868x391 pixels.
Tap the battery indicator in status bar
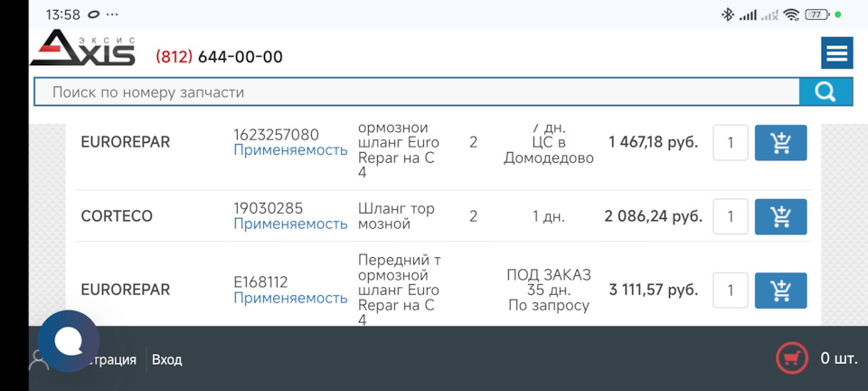point(817,15)
